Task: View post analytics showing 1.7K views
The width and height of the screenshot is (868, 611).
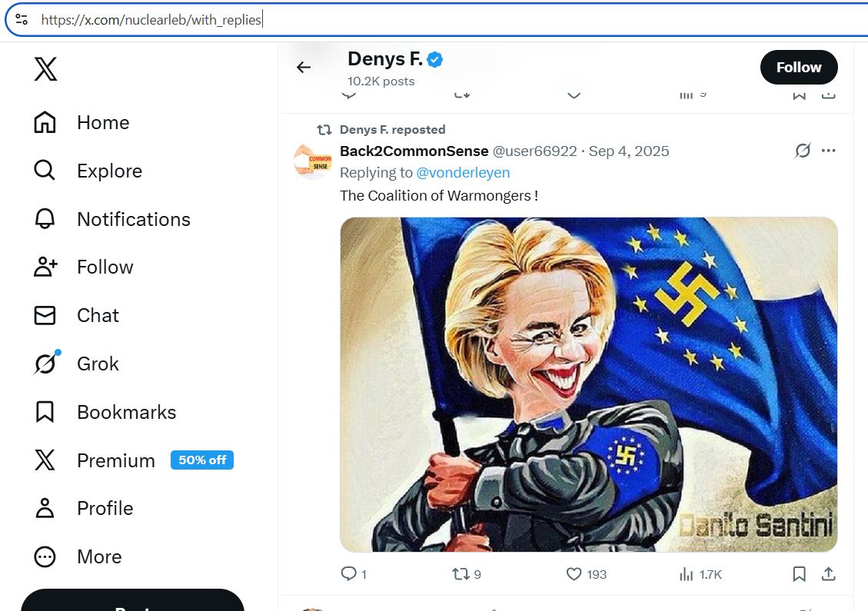Action: coord(687,574)
